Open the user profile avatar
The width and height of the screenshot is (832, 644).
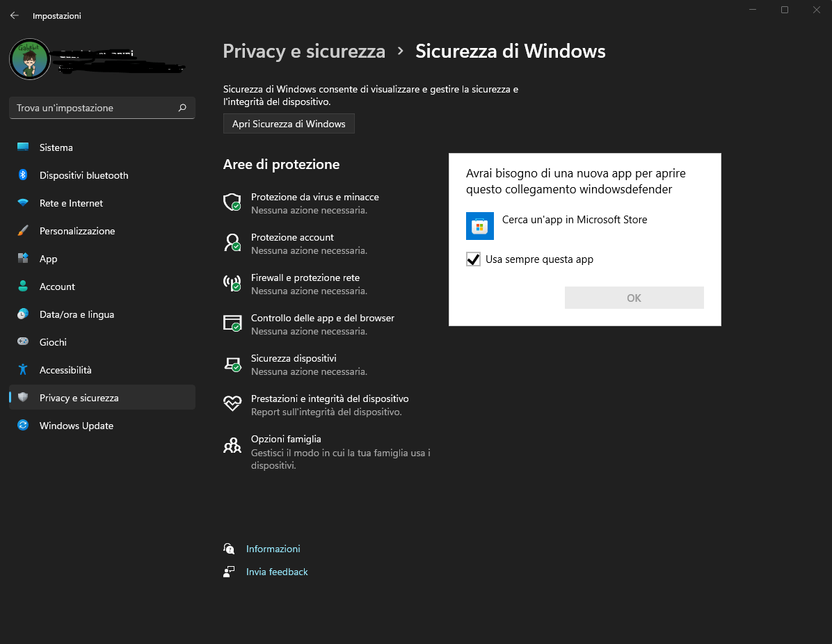click(x=30, y=59)
